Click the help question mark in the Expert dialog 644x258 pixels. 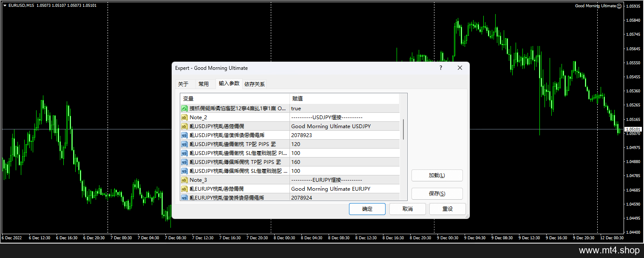(x=441, y=68)
